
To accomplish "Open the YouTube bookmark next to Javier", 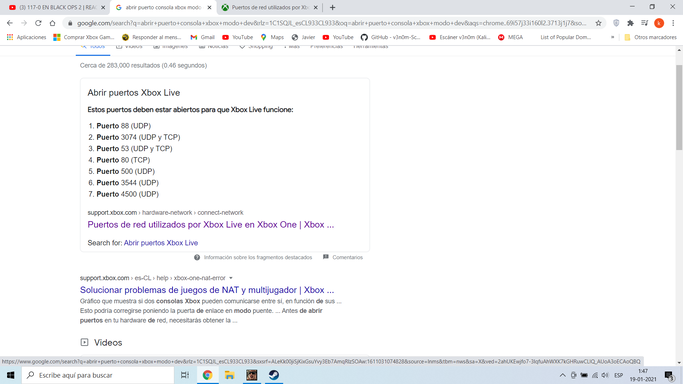I will (x=338, y=37).
